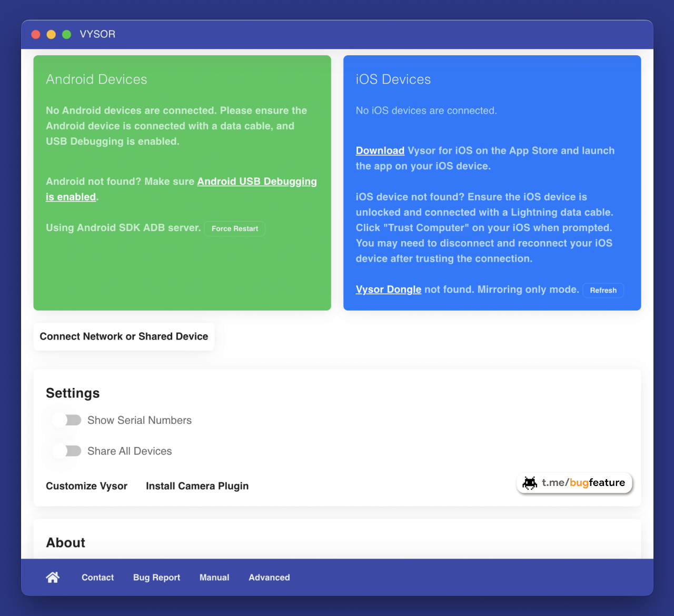Click the Refresh button for iOS
This screenshot has height=616, width=674.
click(603, 290)
